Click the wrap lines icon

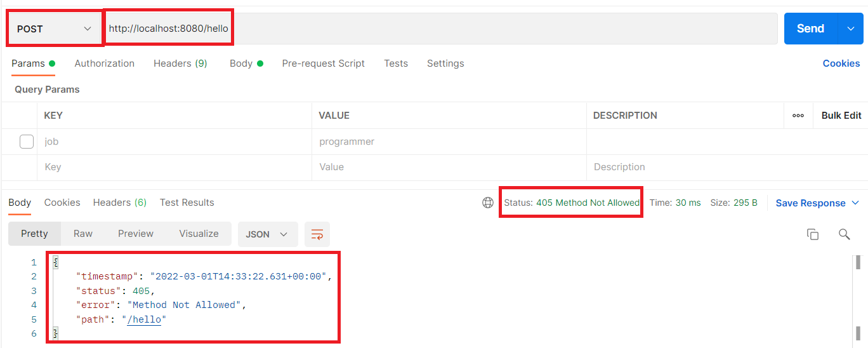pos(317,234)
